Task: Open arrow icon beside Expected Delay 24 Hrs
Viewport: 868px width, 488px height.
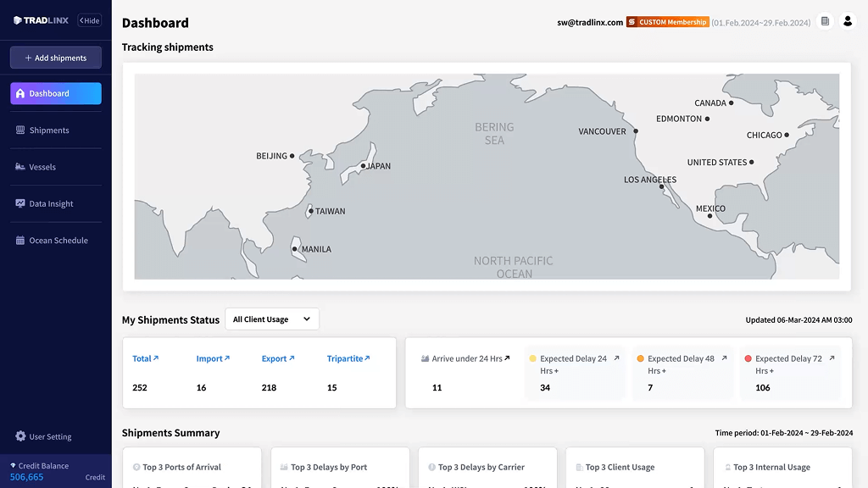Action: coord(616,358)
